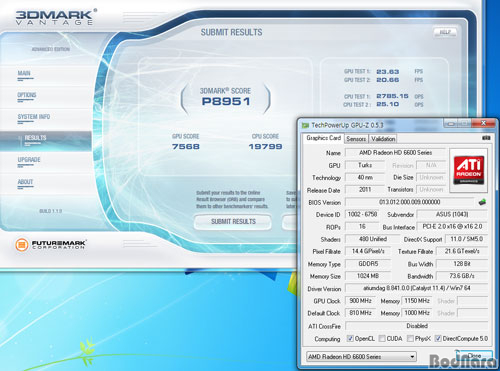Click the Driver Version field with Catalyst 11.4

click(416, 288)
